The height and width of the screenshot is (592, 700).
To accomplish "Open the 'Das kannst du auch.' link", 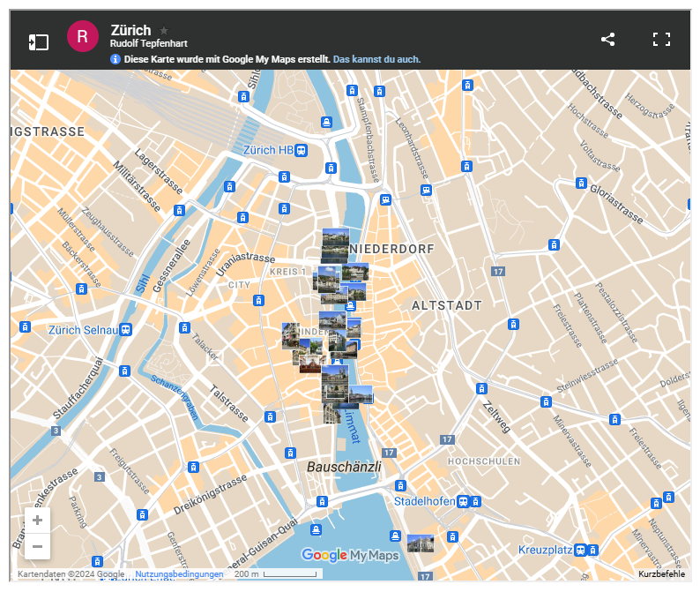I will [x=376, y=59].
